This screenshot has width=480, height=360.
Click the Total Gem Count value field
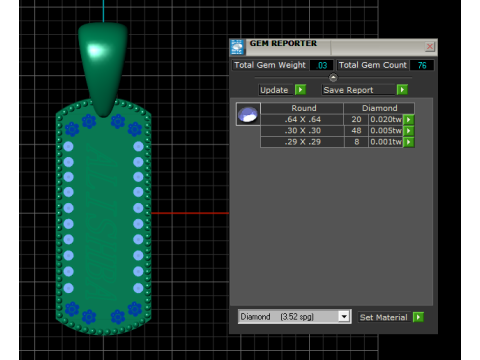tap(422, 65)
